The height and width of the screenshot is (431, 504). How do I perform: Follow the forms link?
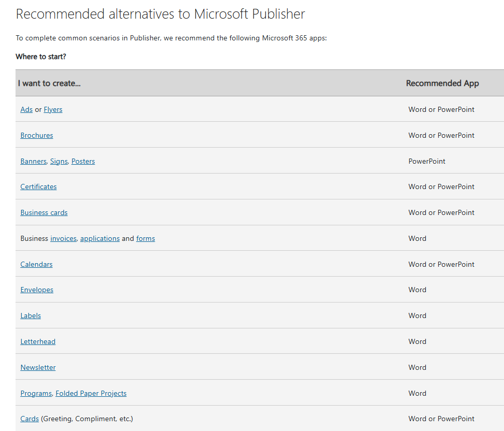point(145,238)
